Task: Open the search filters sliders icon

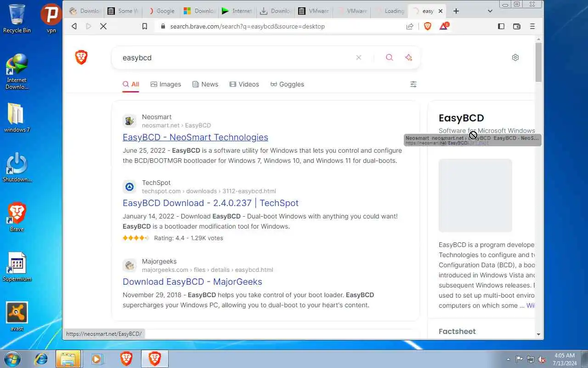Action: (413, 84)
